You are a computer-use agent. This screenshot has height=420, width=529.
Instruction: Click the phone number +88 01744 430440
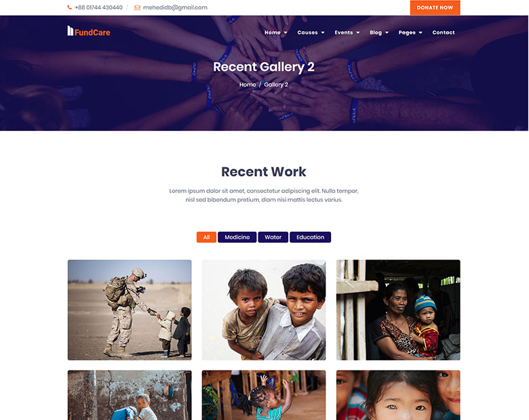pyautogui.click(x=98, y=7)
